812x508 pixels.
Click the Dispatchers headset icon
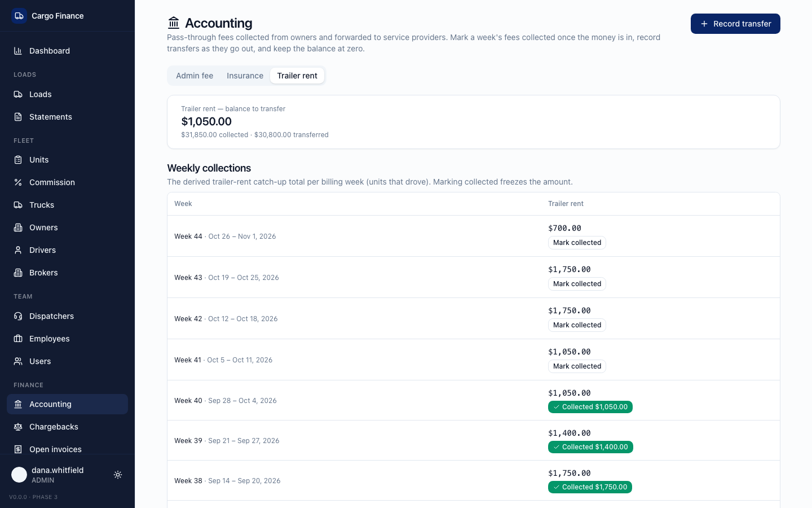coord(18,316)
